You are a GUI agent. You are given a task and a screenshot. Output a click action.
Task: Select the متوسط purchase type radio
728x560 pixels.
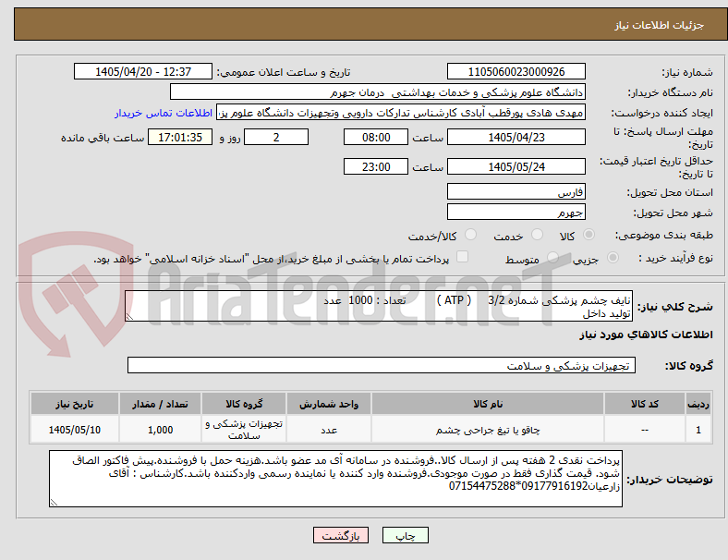click(552, 257)
